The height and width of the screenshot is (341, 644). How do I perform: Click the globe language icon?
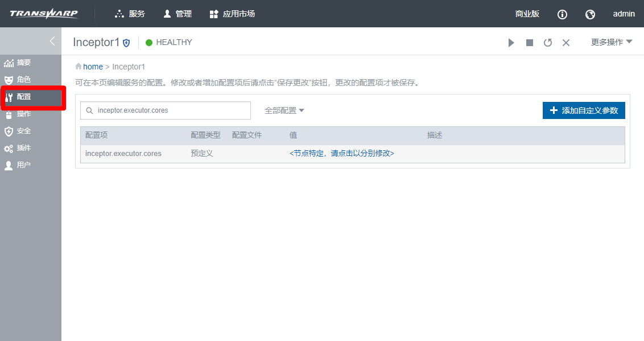(x=590, y=14)
